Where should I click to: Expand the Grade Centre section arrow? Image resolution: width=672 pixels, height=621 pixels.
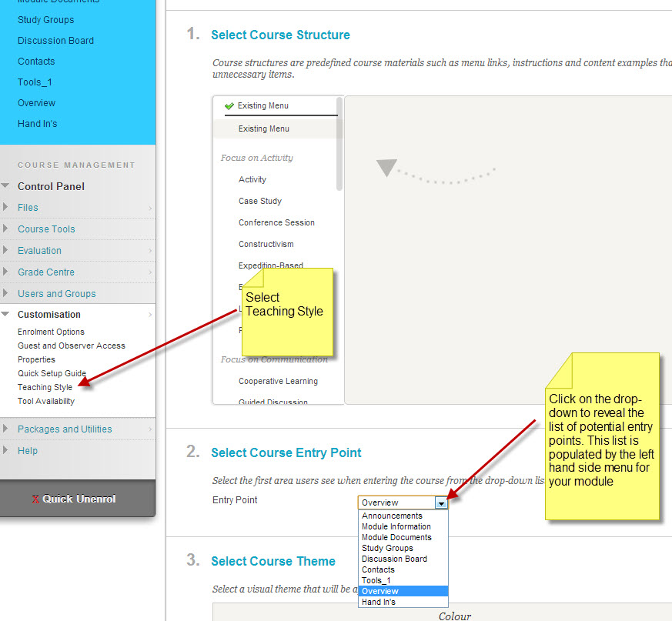6,272
